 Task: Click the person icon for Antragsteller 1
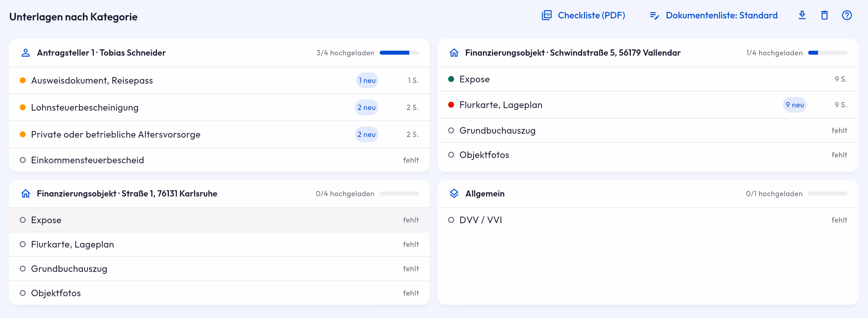coord(25,53)
